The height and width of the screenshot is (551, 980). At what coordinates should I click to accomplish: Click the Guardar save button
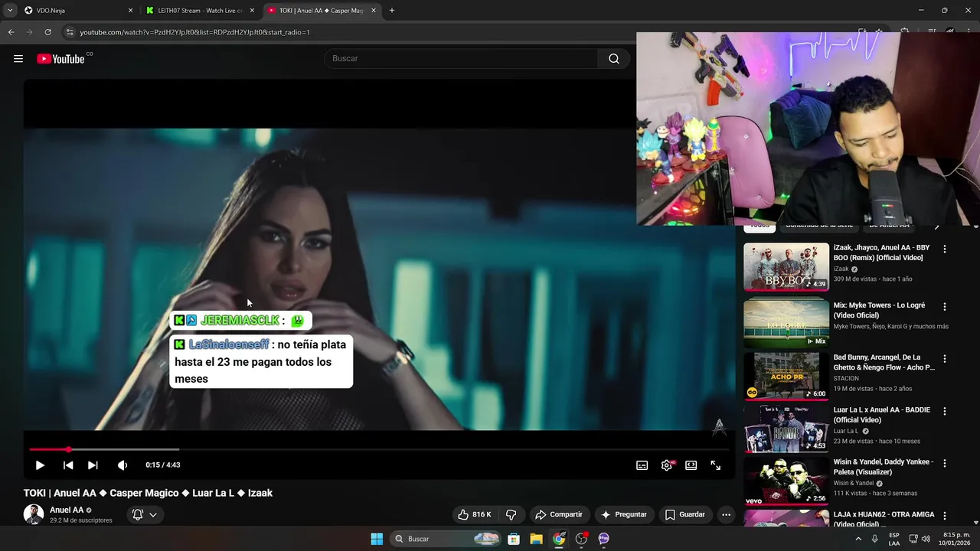684,514
